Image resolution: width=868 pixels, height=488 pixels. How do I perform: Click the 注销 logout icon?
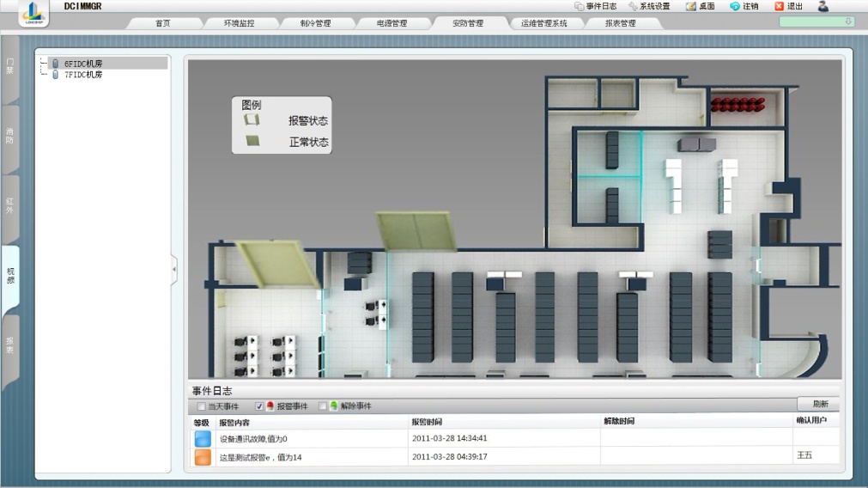point(735,6)
